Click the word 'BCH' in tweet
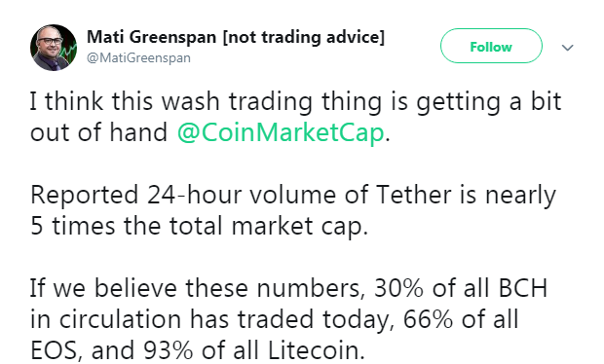 coord(523,288)
